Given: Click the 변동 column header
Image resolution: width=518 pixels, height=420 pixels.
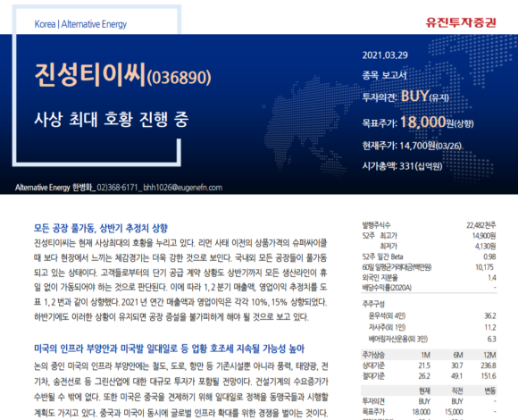Looking at the screenshot, I should tap(490, 391).
